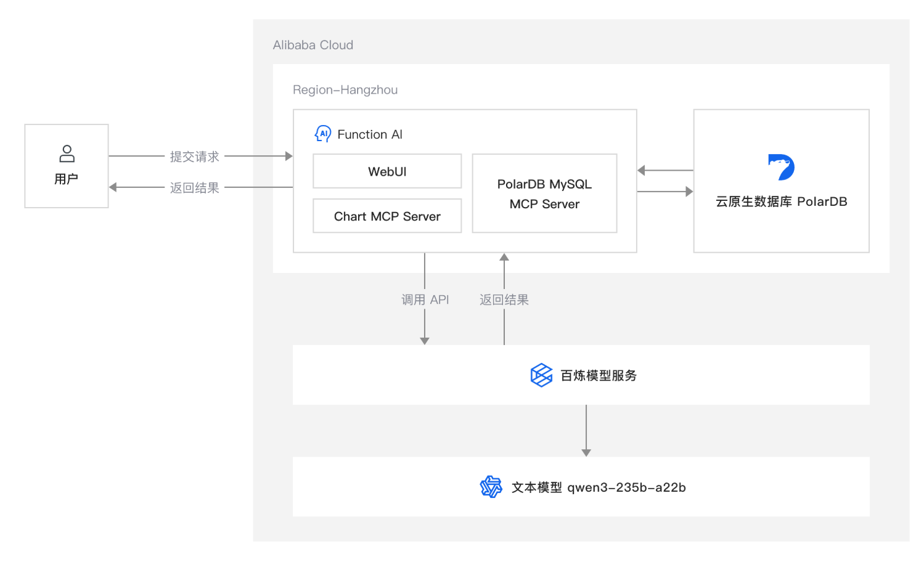
Task: Click the Alibaba Cloud heading text
Action: (x=313, y=45)
